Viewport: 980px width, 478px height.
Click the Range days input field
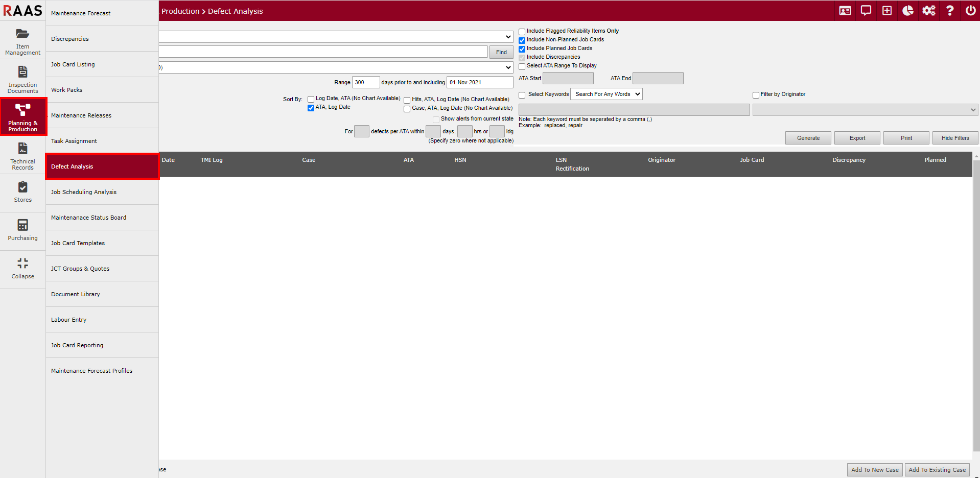click(x=365, y=82)
